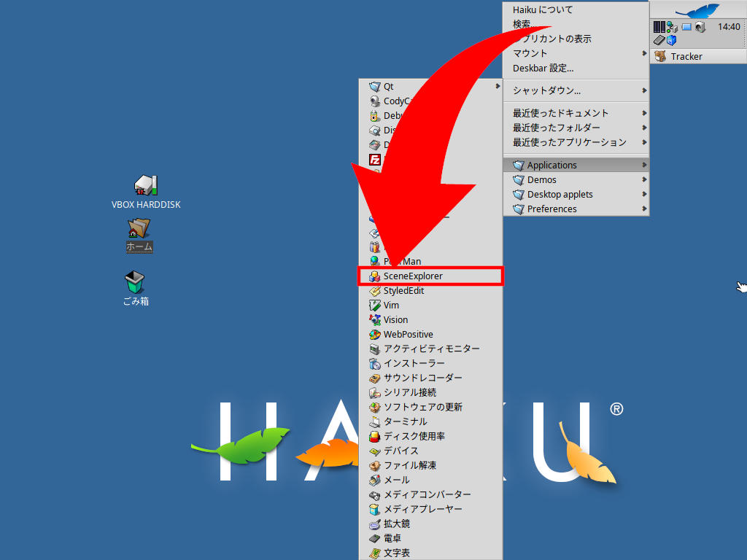The height and width of the screenshot is (560, 747).
Task: Open サウンドレコーダー
Action: click(430, 378)
